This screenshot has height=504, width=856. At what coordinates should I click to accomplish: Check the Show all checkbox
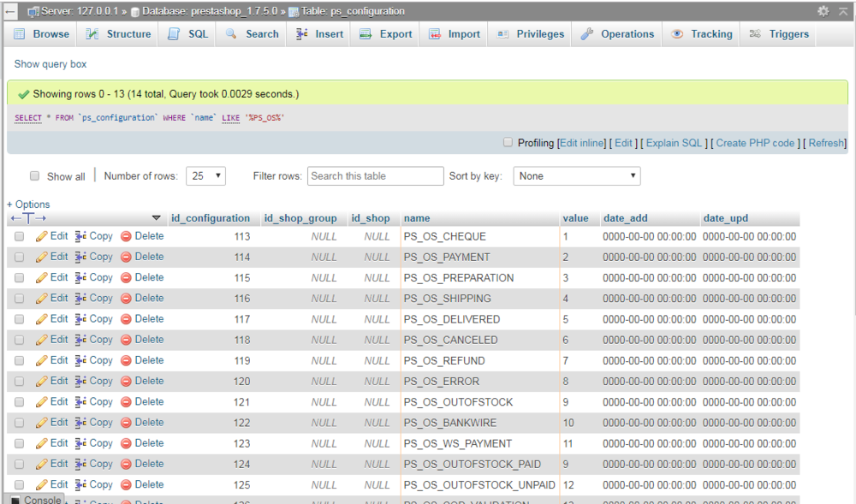(35, 176)
